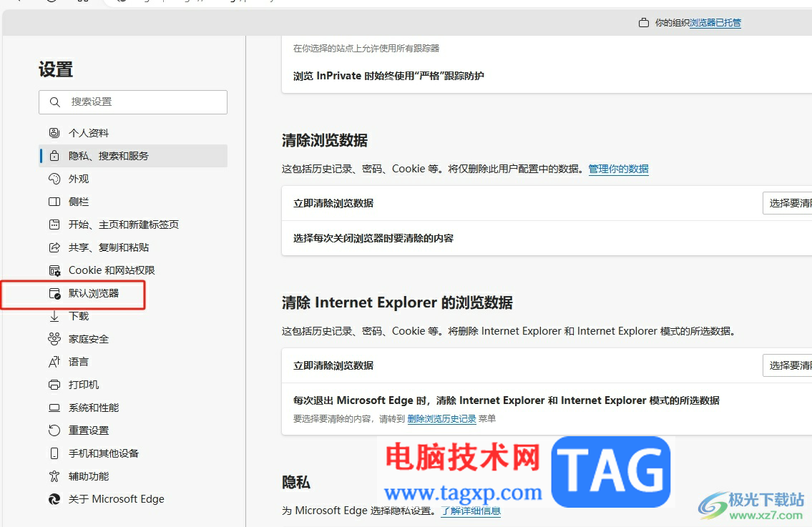Open the 了解详细信息 privacy link

[471, 511]
